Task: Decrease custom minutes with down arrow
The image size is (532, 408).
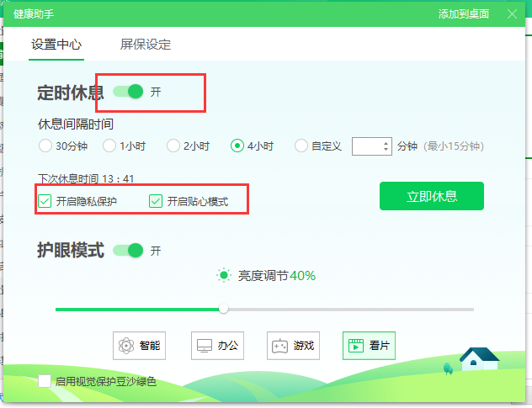Action: pos(386,149)
